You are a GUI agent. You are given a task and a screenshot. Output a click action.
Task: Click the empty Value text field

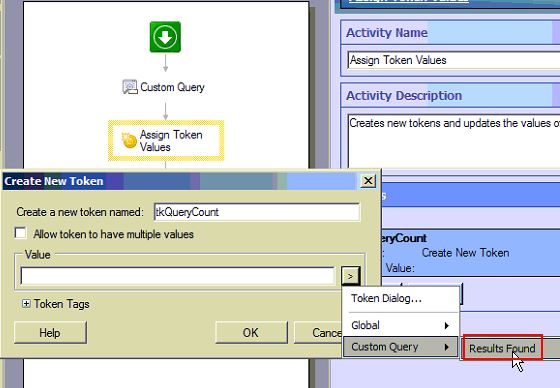click(178, 276)
